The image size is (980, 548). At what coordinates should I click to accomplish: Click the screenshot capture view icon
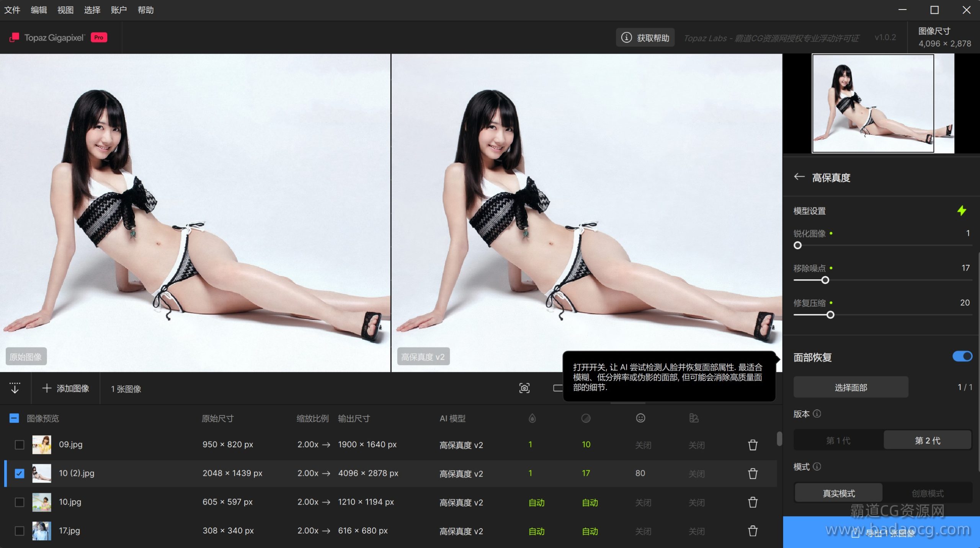524,388
